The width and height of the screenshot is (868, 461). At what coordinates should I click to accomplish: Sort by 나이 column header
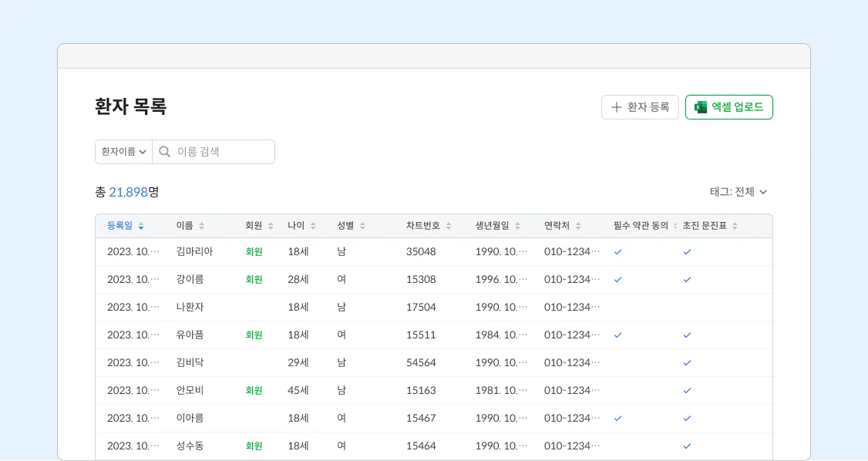click(x=301, y=226)
